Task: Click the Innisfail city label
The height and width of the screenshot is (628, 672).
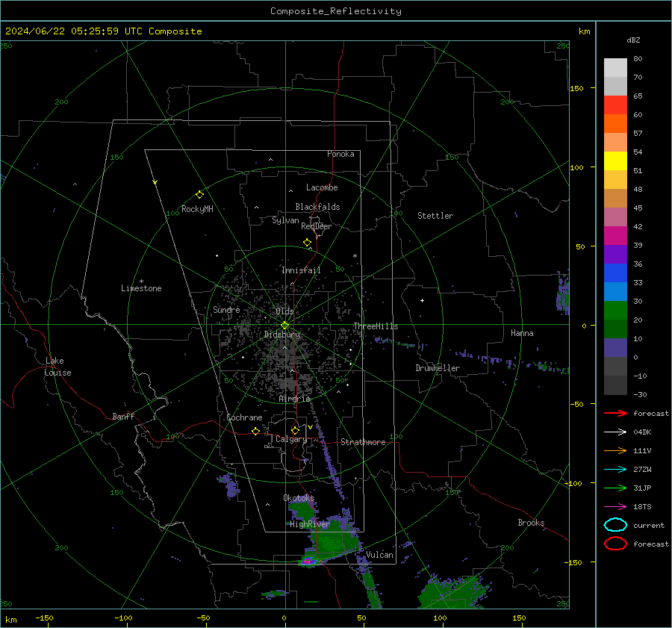Action: (x=301, y=270)
